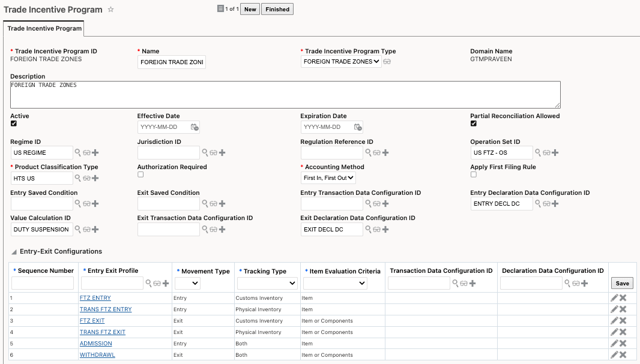Uncheck the Active checkbox

coord(14,124)
